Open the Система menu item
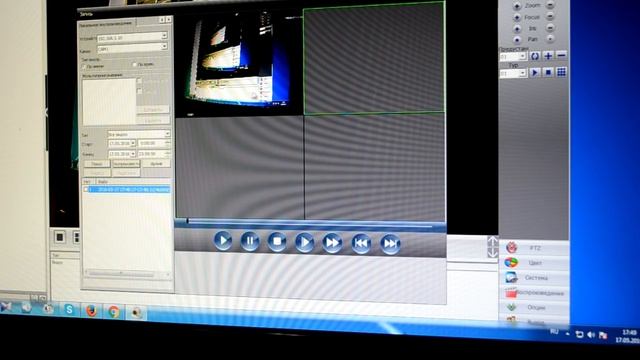This screenshot has width=640, height=360. point(534,278)
